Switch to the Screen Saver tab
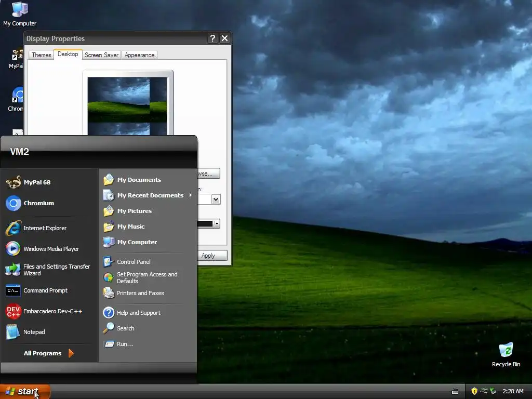Screen dimensions: 532x399 pos(101,55)
